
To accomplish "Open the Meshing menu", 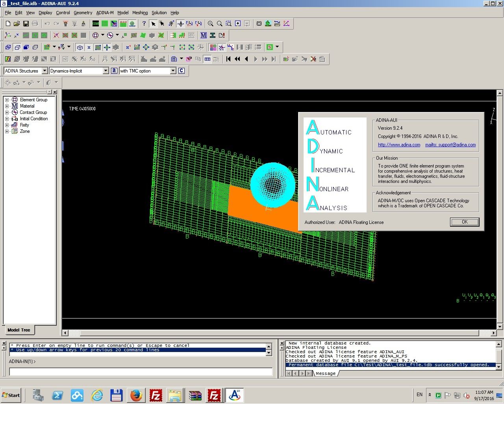I will click(140, 13).
